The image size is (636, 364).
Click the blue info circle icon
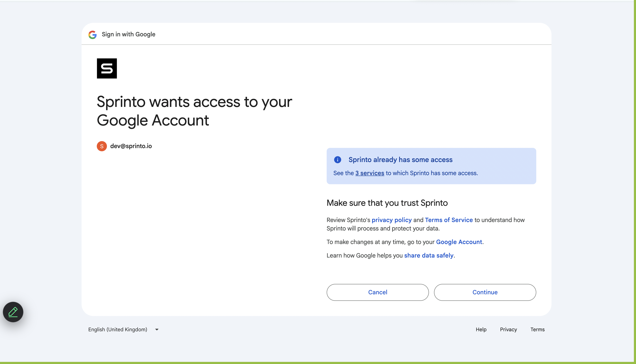[x=337, y=160]
